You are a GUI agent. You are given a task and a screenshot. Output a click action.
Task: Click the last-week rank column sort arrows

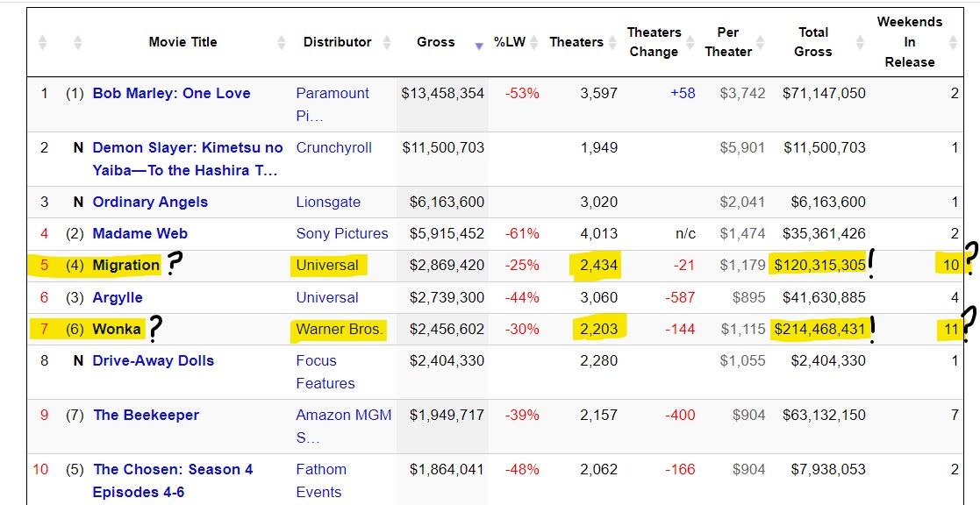(x=78, y=42)
